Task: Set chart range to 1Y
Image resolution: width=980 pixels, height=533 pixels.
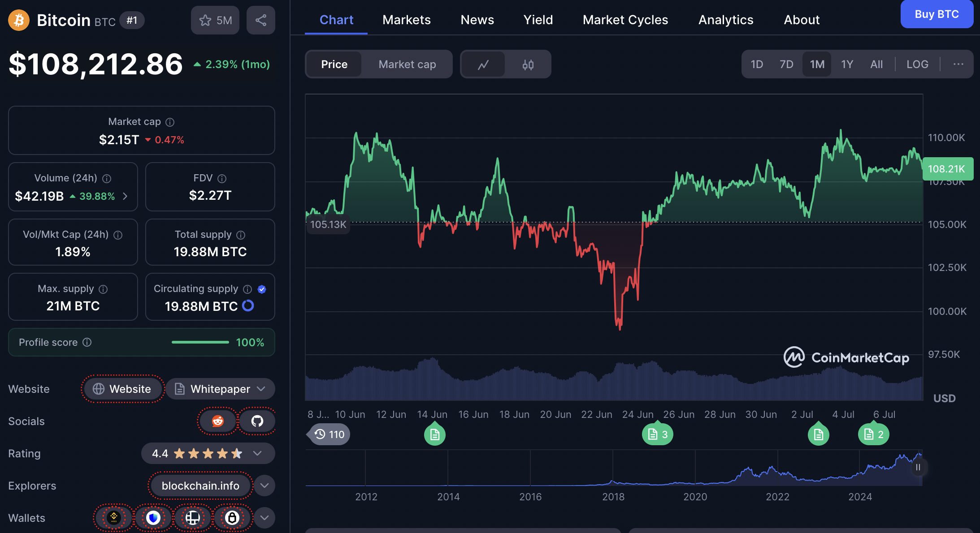Action: pyautogui.click(x=847, y=64)
